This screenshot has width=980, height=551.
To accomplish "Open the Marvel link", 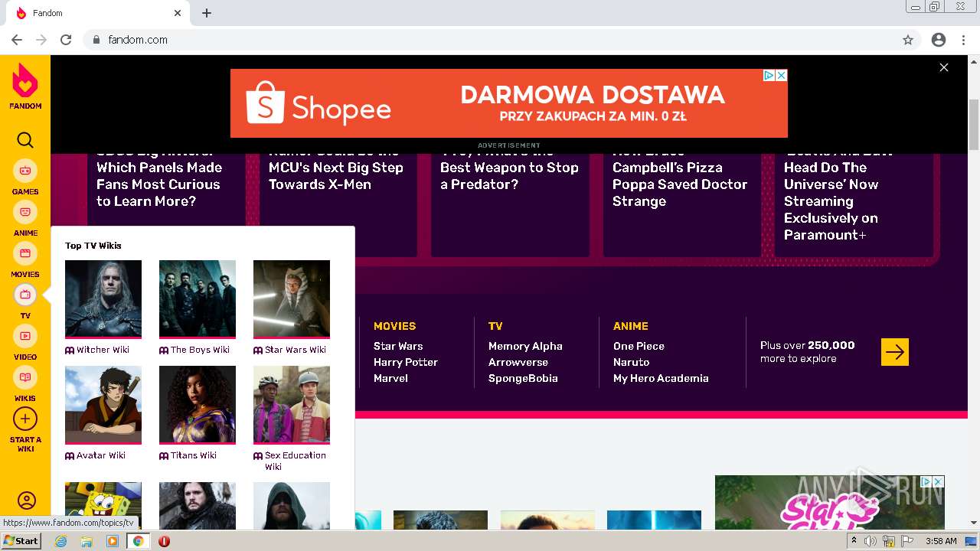I will point(390,378).
